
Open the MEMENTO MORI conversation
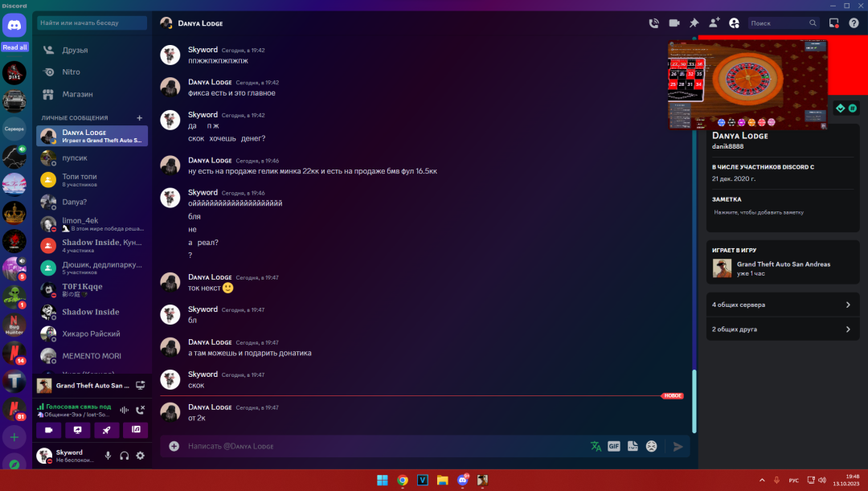92,356
